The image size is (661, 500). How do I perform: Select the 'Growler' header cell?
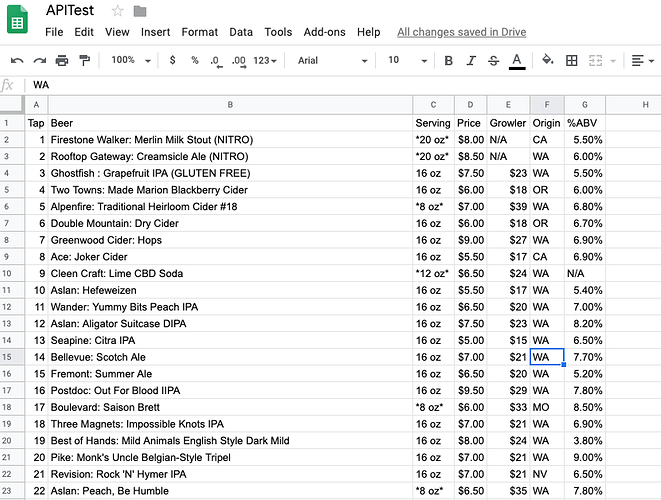[508, 123]
